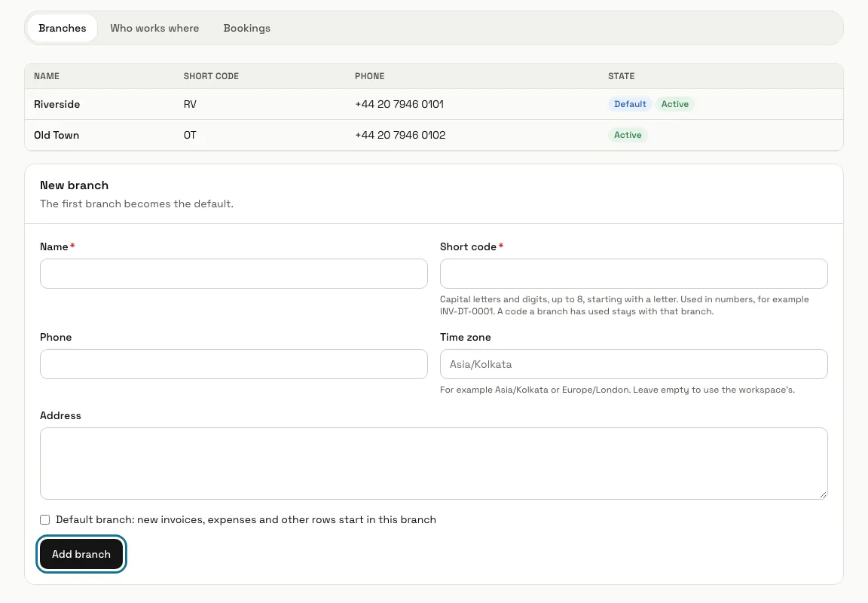Click the Active badge on Old Town row

[628, 135]
